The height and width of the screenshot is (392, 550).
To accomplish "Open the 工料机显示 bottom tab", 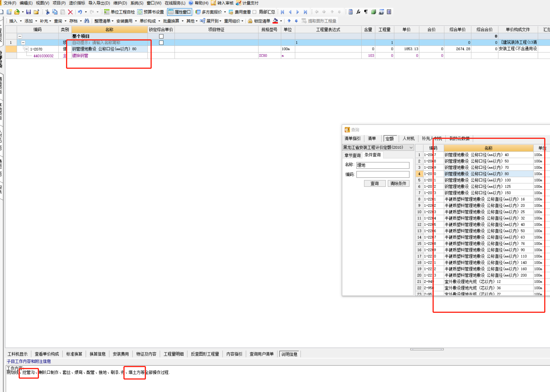I will tap(18, 354).
